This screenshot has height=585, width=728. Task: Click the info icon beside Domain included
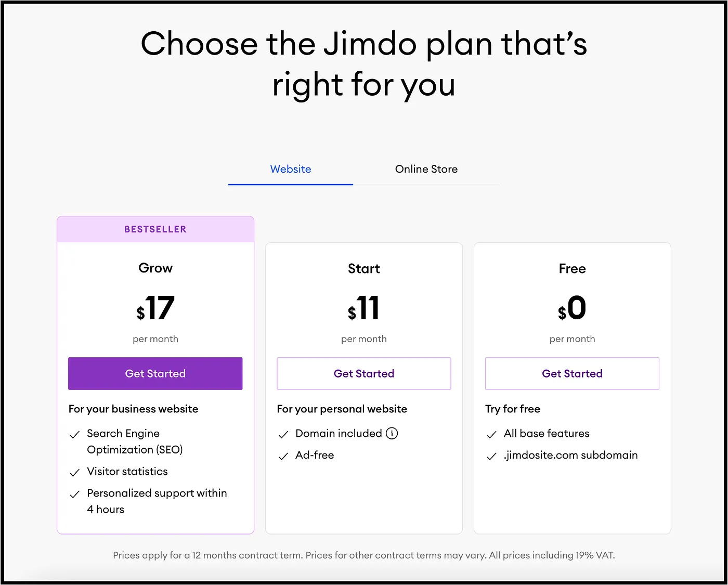392,433
